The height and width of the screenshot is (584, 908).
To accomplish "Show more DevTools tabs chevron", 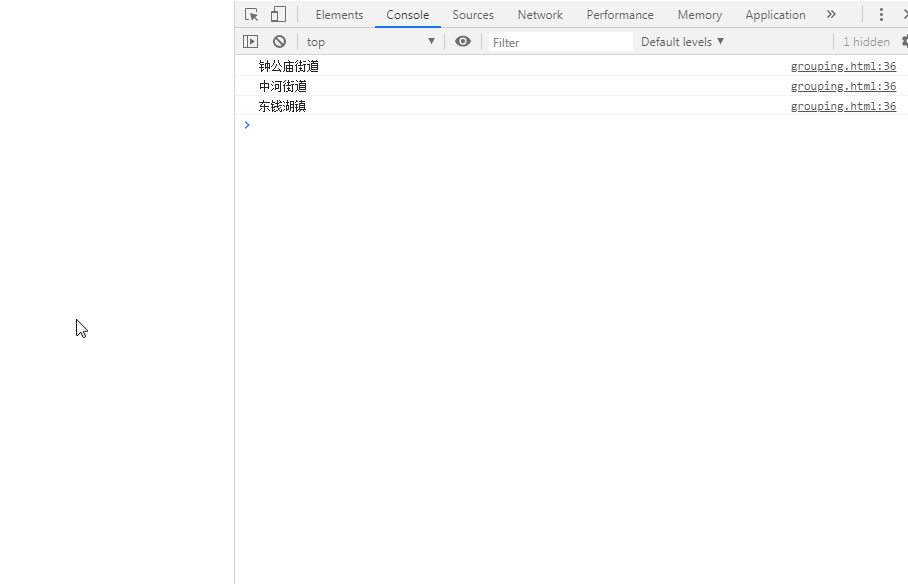I will [x=831, y=14].
